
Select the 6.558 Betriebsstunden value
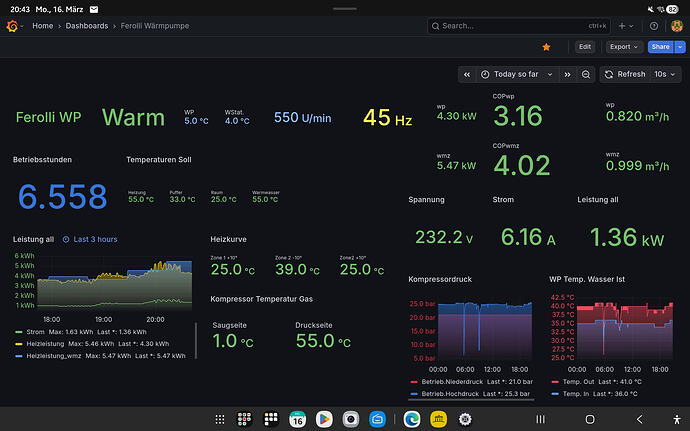(x=62, y=196)
